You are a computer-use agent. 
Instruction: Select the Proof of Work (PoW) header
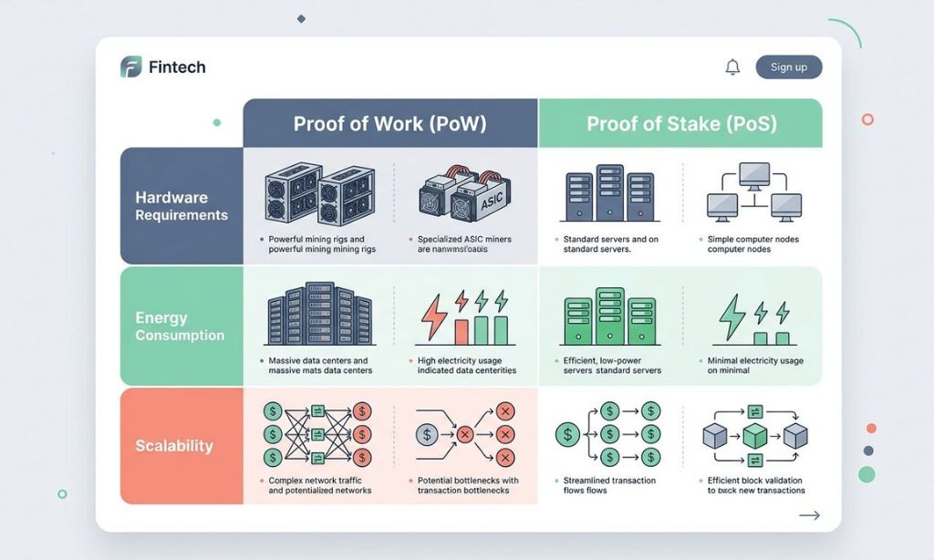coord(389,122)
